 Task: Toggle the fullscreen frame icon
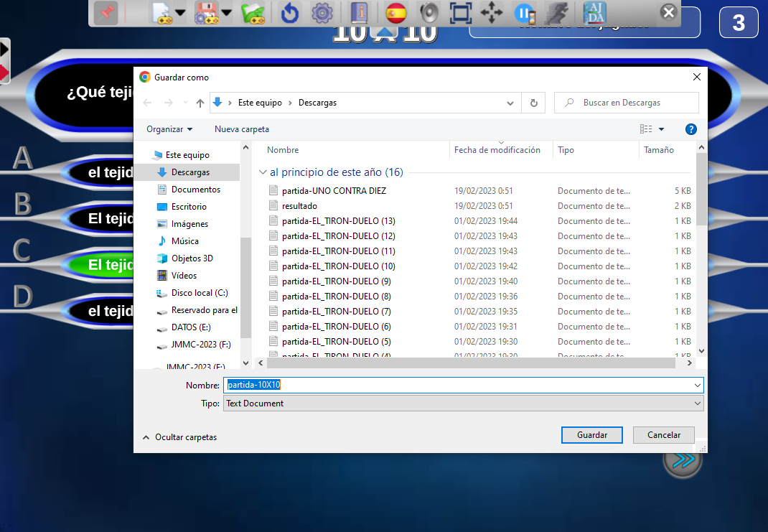coord(460,13)
